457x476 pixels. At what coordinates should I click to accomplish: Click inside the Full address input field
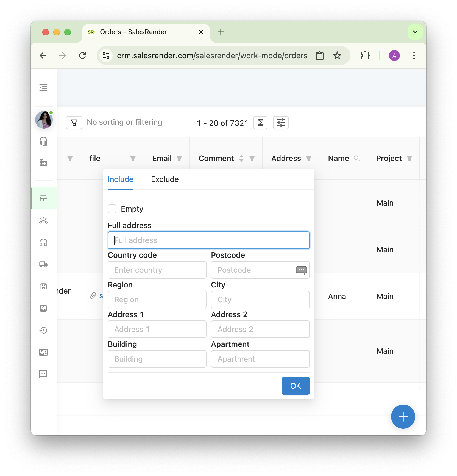coord(209,240)
